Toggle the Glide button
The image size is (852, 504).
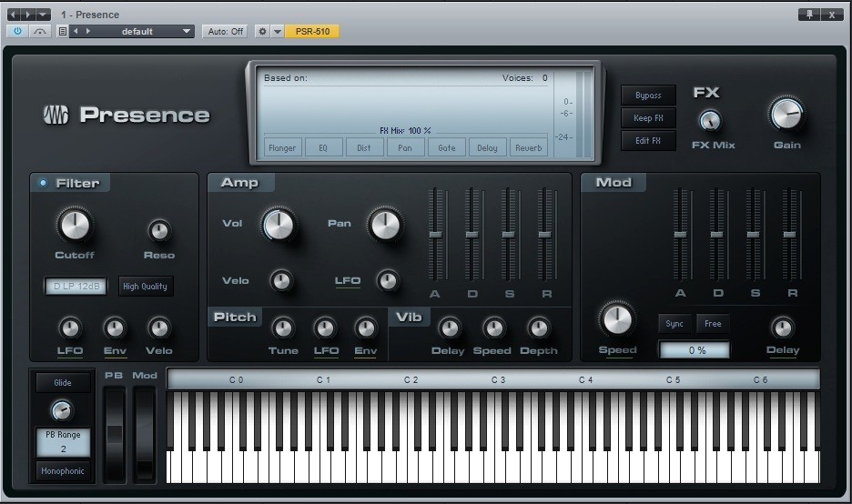tap(63, 382)
